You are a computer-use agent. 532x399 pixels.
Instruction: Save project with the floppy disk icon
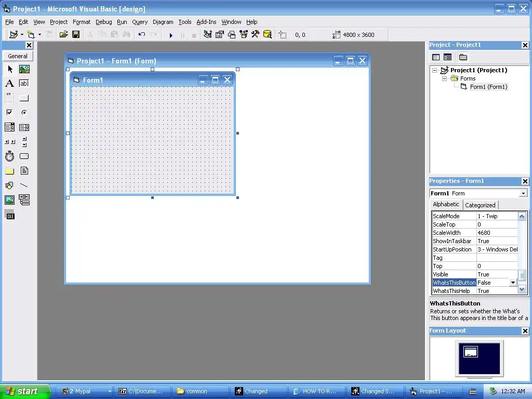coord(76,35)
